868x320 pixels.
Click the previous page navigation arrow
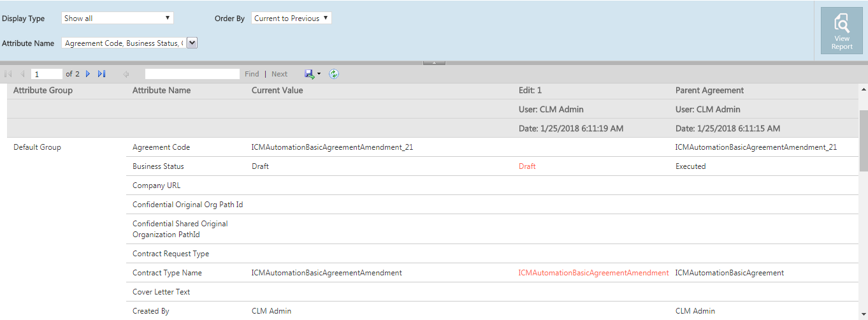(22, 74)
